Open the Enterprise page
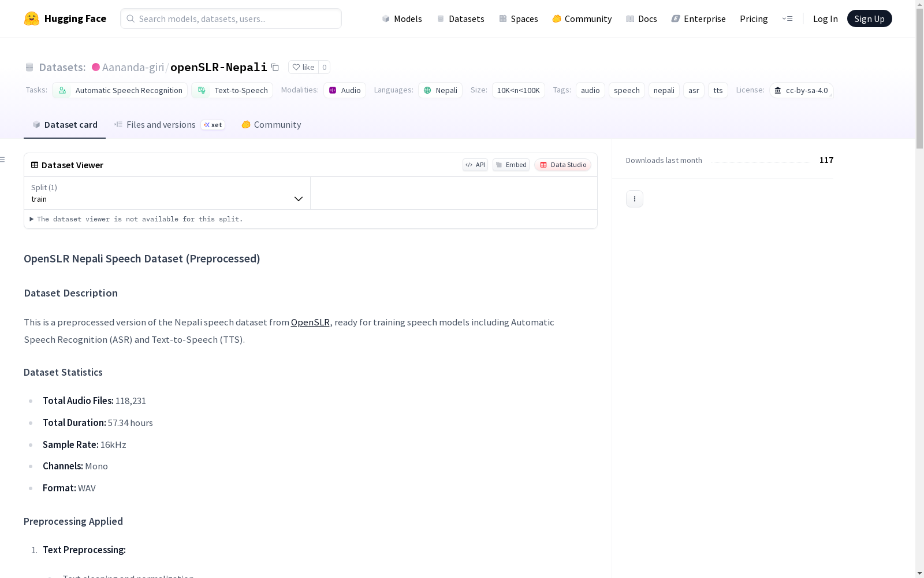This screenshot has width=924, height=578. tap(699, 18)
